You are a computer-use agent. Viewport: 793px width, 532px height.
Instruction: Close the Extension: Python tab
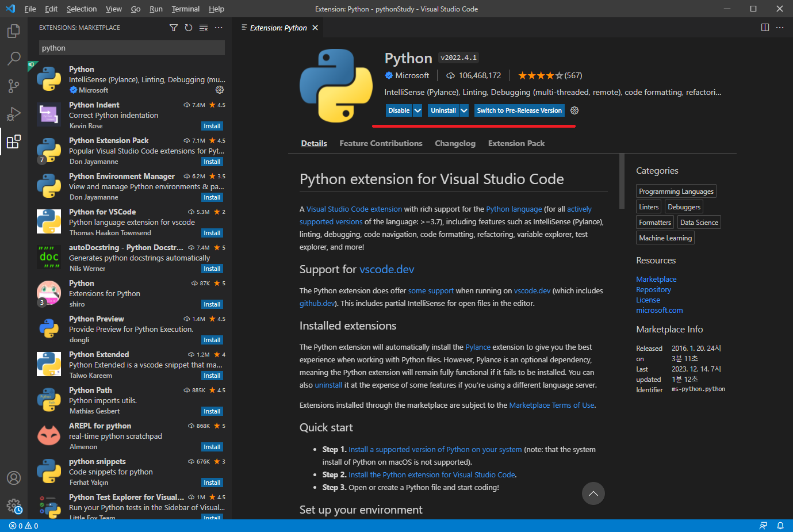point(315,28)
